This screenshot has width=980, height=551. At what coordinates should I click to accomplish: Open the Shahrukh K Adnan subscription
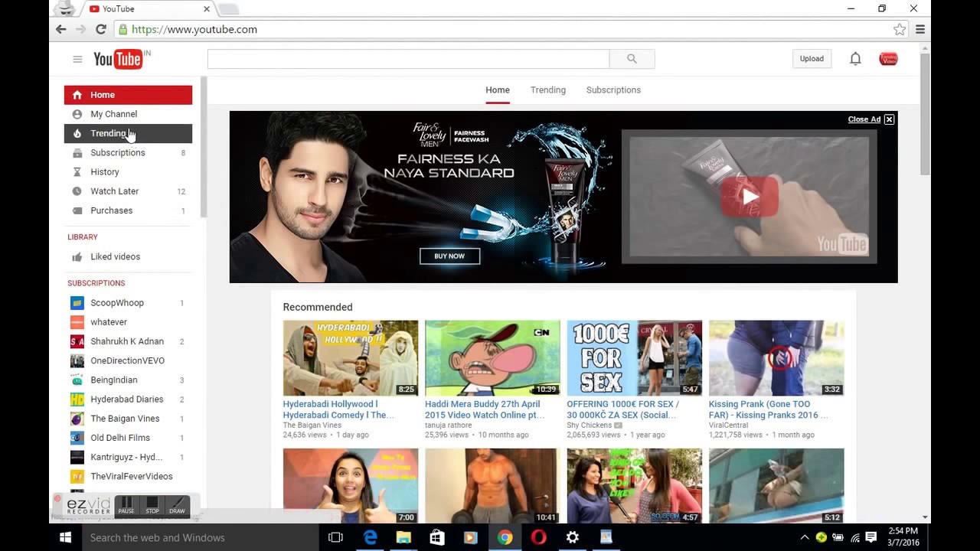click(128, 341)
